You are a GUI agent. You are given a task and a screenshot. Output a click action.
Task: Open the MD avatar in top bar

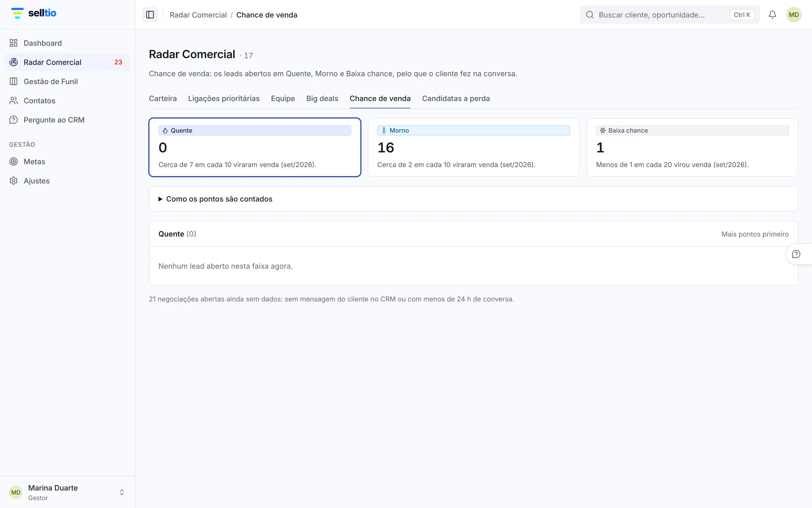pyautogui.click(x=794, y=15)
